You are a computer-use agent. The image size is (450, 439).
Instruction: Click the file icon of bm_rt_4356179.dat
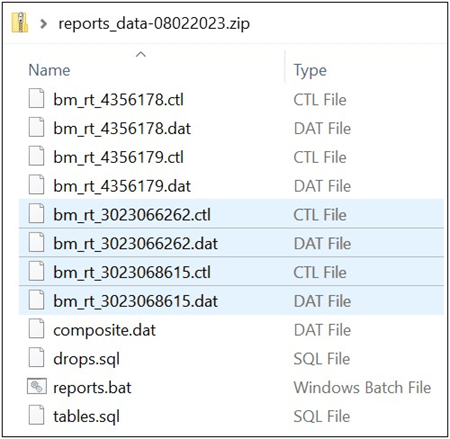(x=36, y=185)
